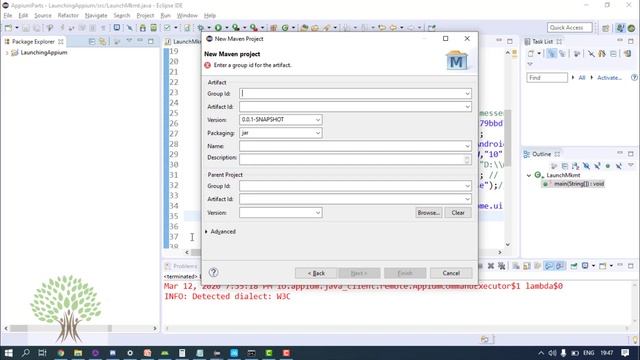
Task: Click Cancel in New Maven Project dialog
Action: click(451, 273)
